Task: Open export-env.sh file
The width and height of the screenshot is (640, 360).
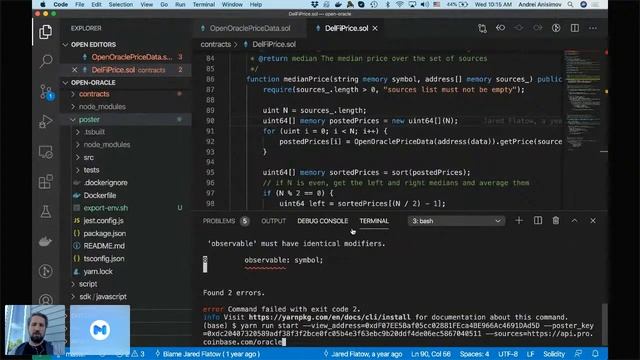Action: pyautogui.click(x=105, y=208)
